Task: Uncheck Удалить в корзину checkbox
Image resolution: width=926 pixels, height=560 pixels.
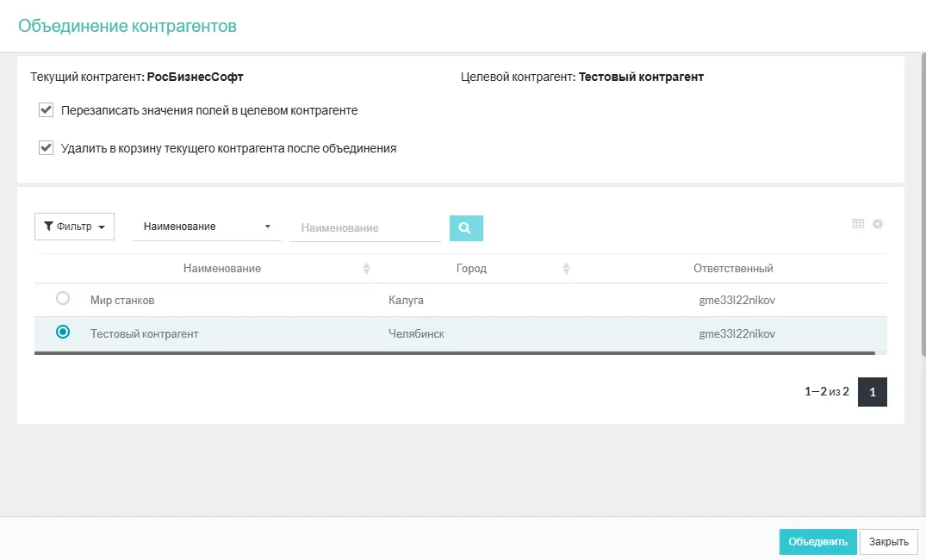Action: click(x=47, y=148)
